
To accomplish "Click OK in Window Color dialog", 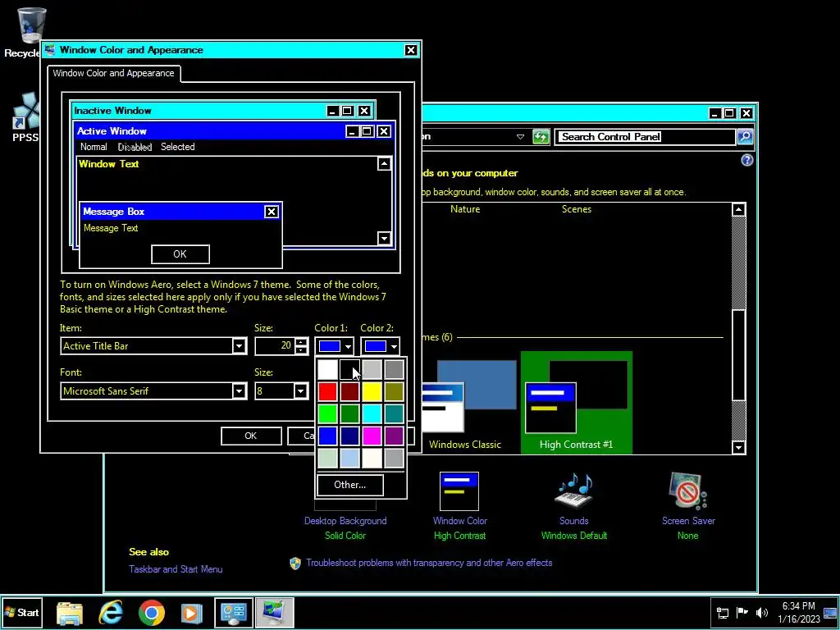I will pos(251,436).
